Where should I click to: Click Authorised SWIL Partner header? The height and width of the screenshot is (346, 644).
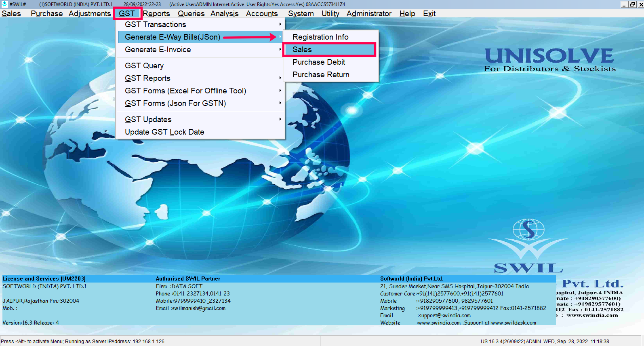coord(188,278)
